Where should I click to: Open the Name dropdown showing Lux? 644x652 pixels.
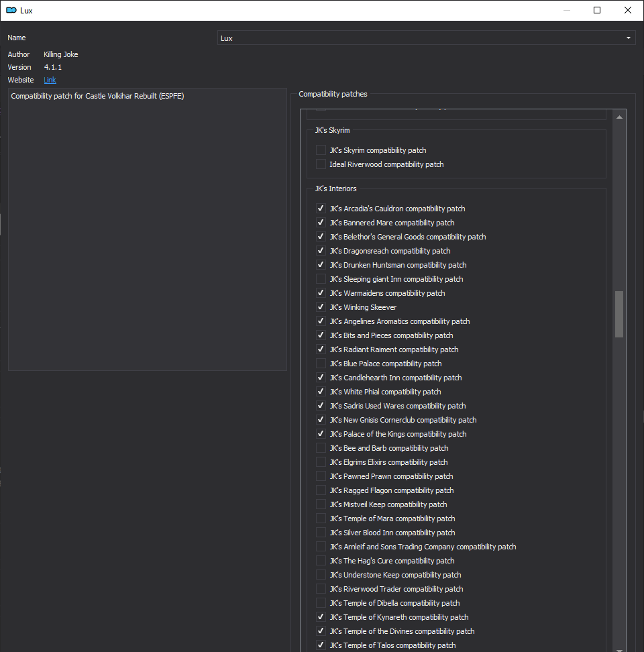coord(426,38)
